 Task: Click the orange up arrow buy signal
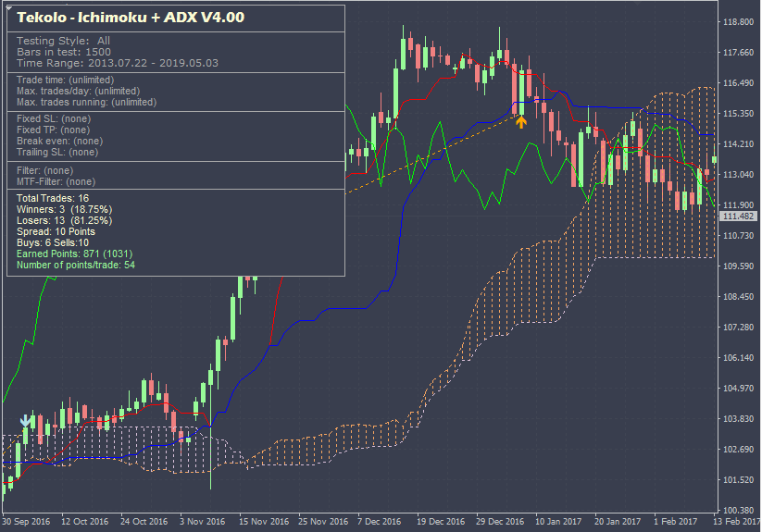[x=521, y=120]
